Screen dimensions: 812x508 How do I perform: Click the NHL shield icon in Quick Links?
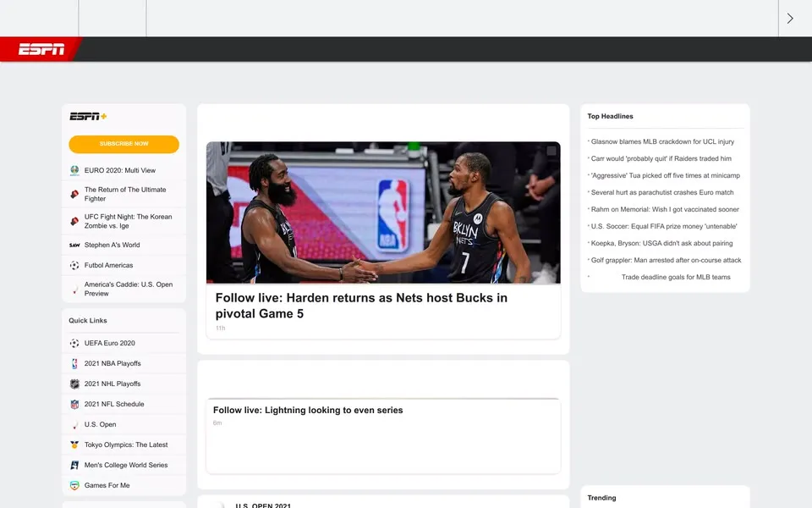[74, 384]
